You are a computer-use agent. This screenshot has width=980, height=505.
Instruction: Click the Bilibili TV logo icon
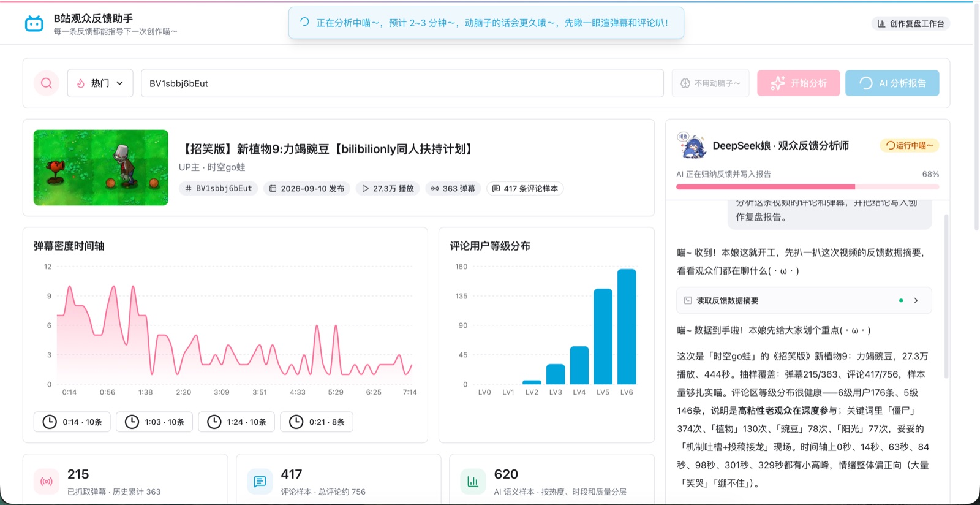(x=34, y=24)
